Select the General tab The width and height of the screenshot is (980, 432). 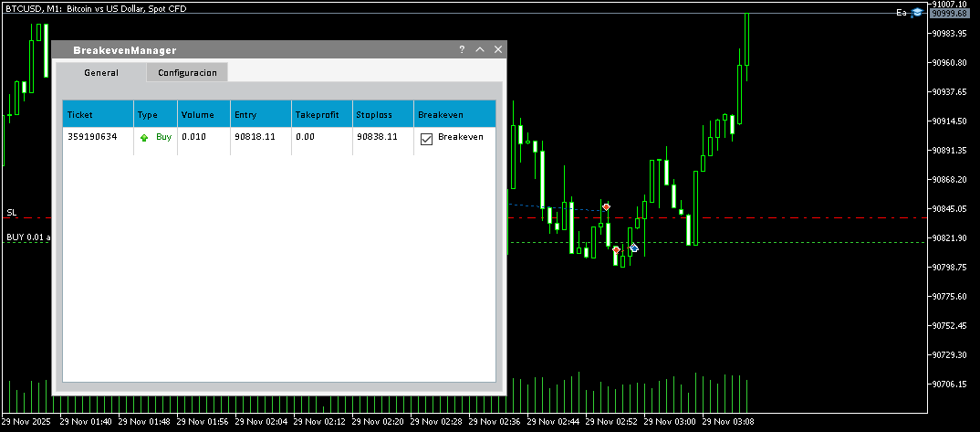pos(101,73)
